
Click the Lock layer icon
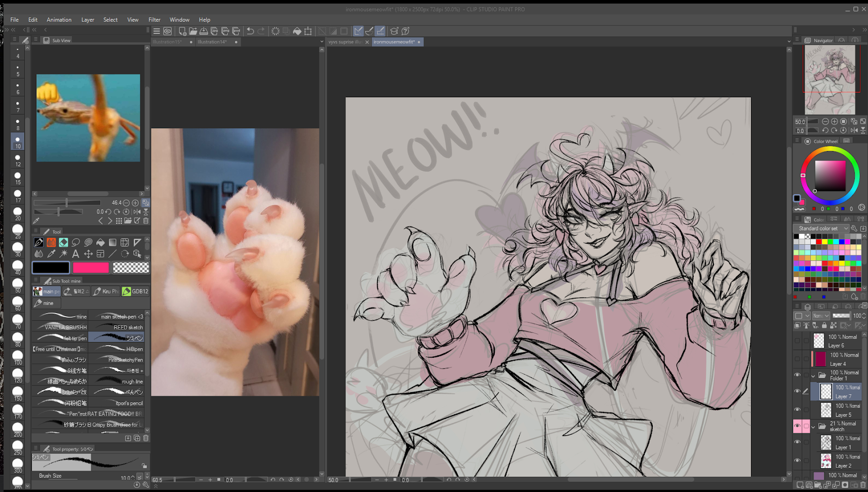(x=824, y=325)
